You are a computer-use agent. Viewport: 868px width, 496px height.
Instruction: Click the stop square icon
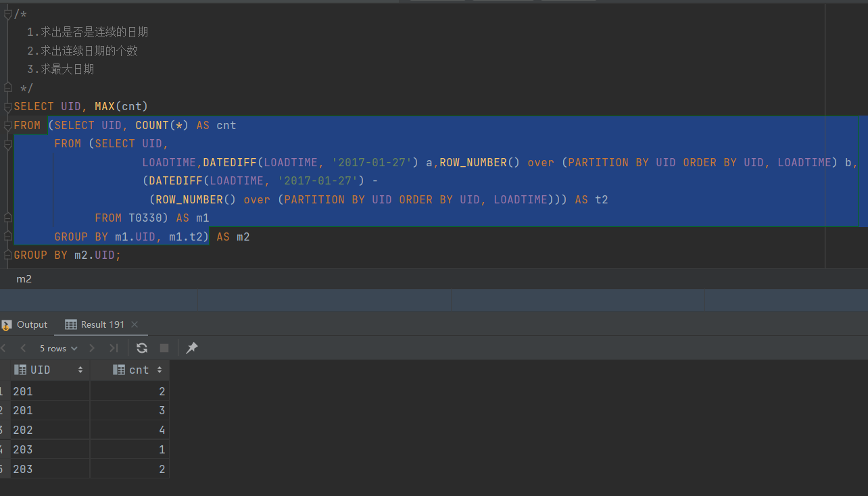coord(164,348)
